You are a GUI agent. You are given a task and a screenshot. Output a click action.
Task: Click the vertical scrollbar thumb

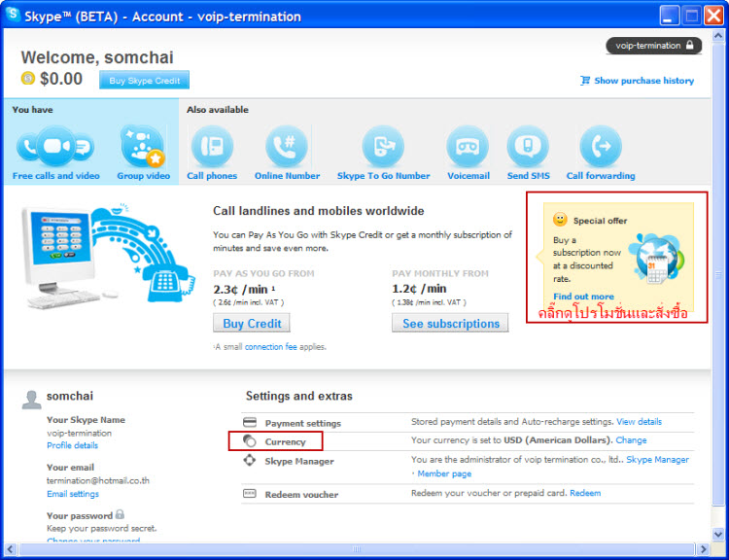coord(718,274)
